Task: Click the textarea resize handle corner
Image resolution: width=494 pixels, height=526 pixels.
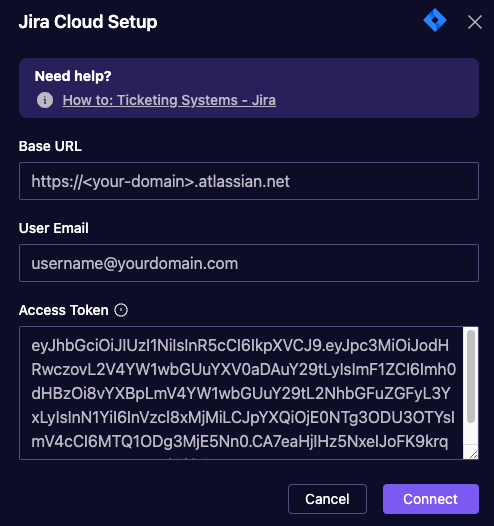Action: [x=473, y=455]
